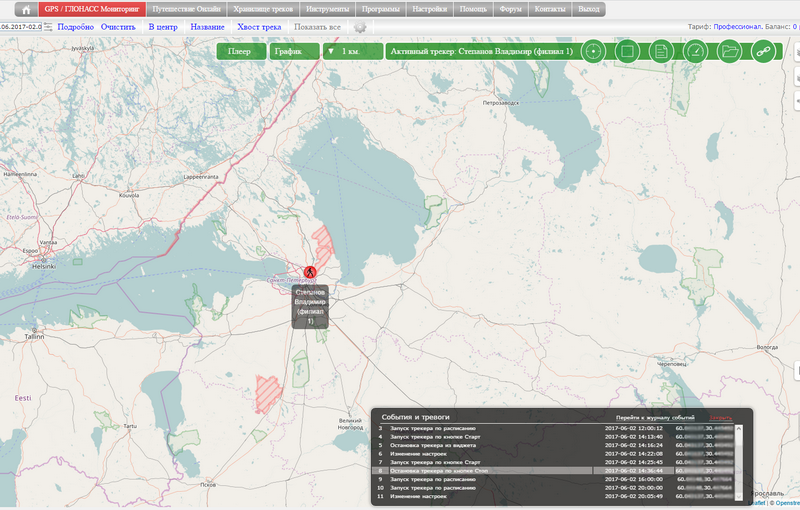800x510 pixels.
Task: Click the events list vertical scrollbar
Action: [739, 460]
